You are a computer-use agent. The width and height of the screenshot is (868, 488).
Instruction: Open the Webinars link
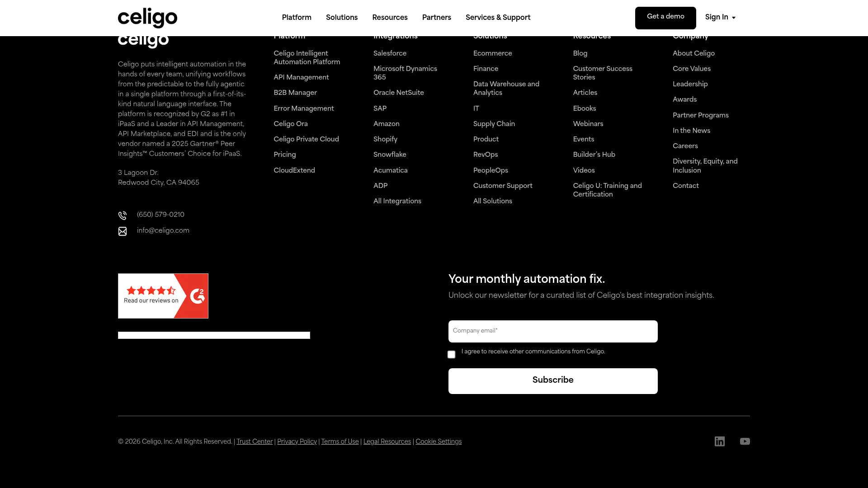(x=588, y=124)
